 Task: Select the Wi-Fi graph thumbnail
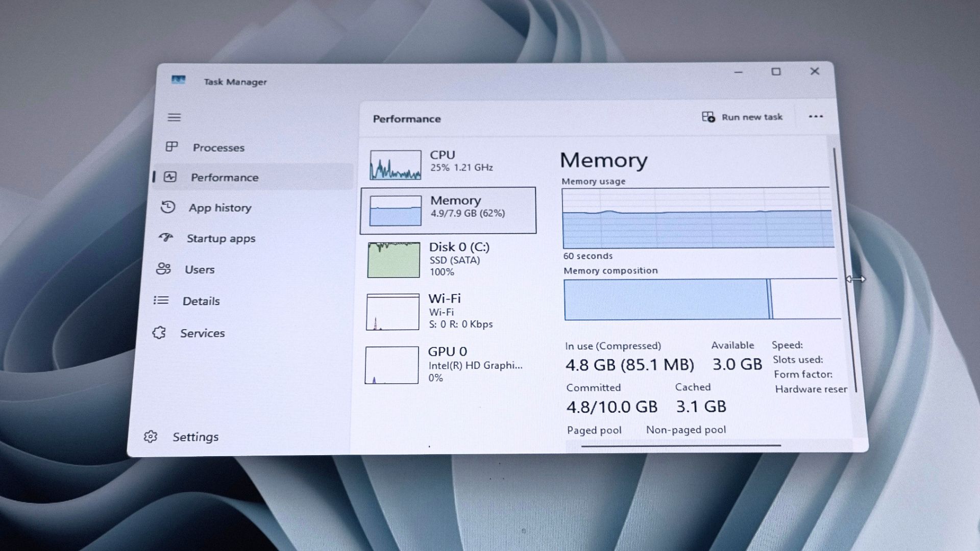point(393,312)
